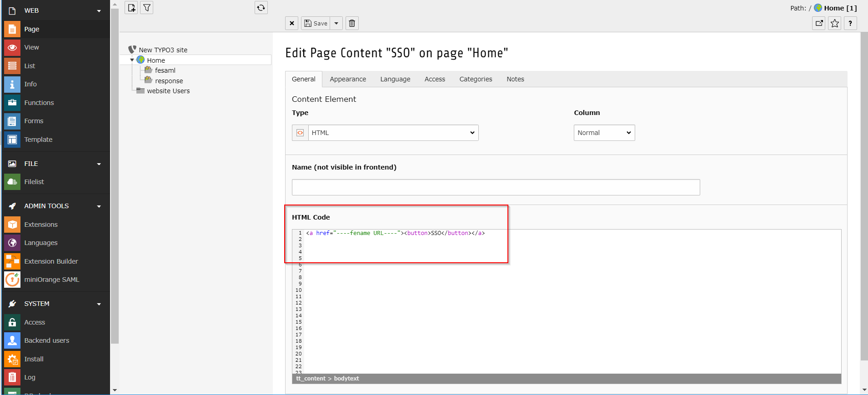868x395 pixels.
Task: Open the page tree filter icon
Action: tap(147, 8)
